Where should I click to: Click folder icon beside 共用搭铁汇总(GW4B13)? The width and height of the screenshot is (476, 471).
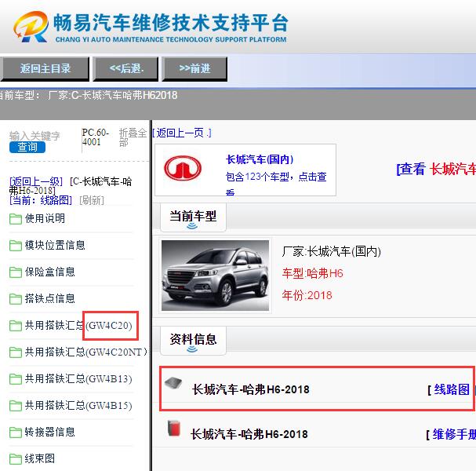pos(16,379)
